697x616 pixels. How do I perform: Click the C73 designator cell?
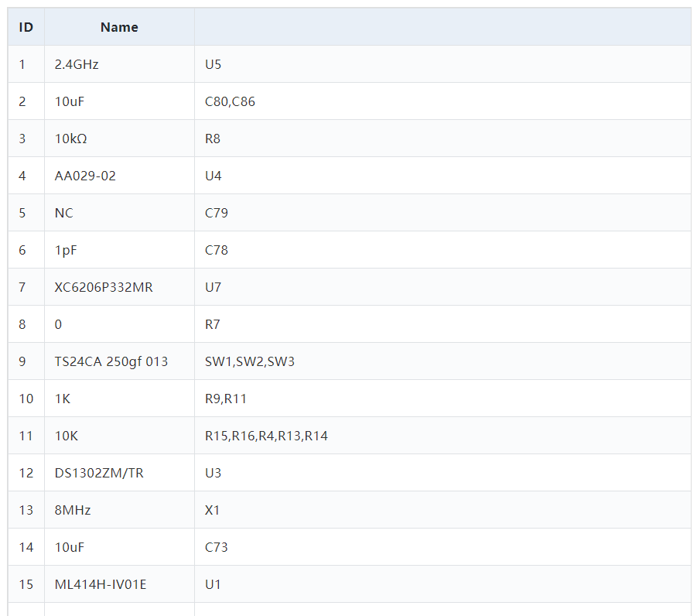click(x=442, y=547)
